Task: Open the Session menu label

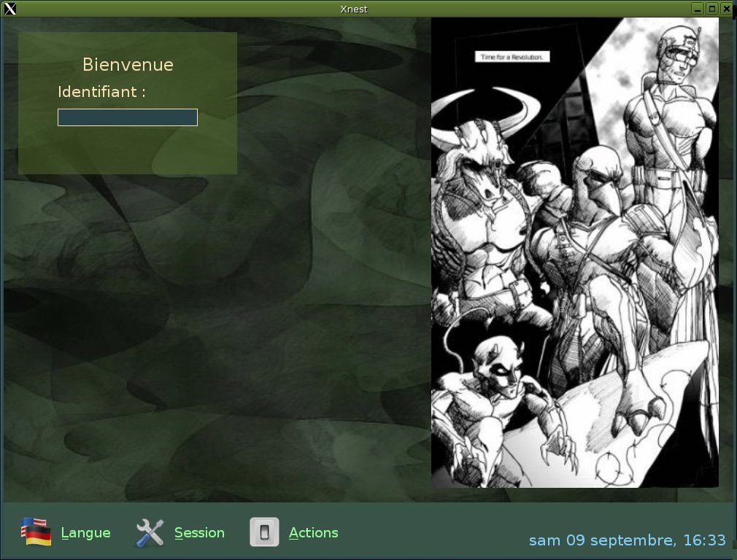Action: [x=199, y=533]
